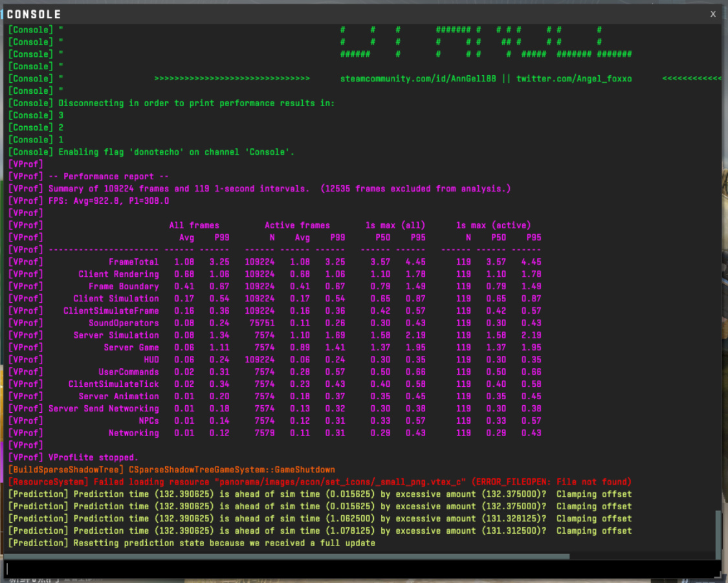The height and width of the screenshot is (583, 728).
Task: Click the Server Send Networking row label
Action: pyautogui.click(x=104, y=408)
